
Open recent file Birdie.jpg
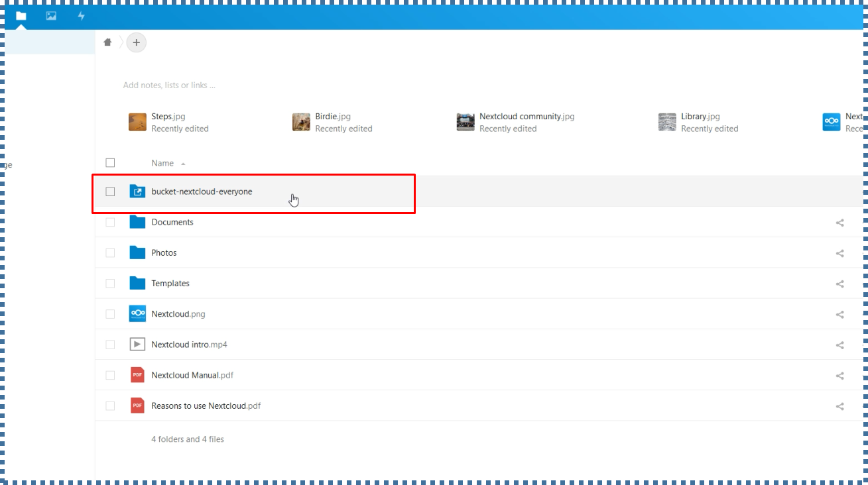point(332,122)
